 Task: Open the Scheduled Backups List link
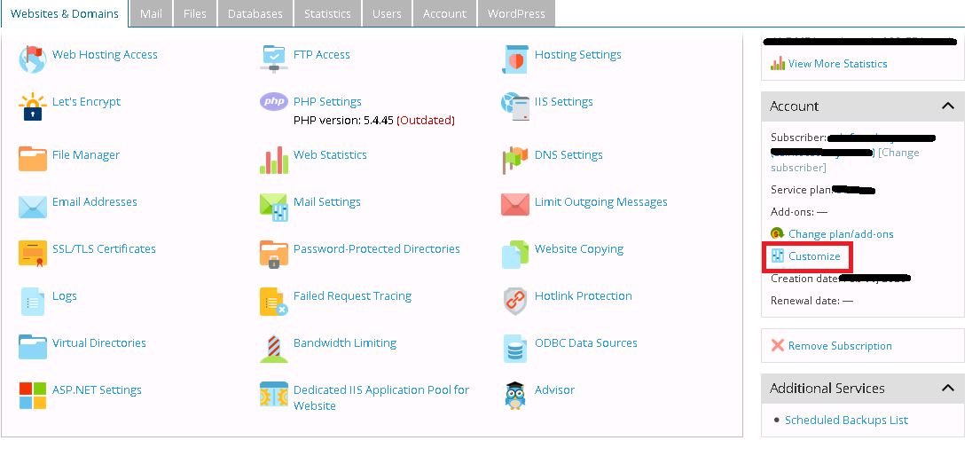tap(846, 420)
